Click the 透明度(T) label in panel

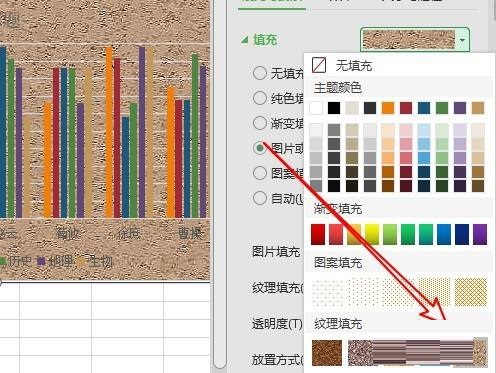[277, 323]
